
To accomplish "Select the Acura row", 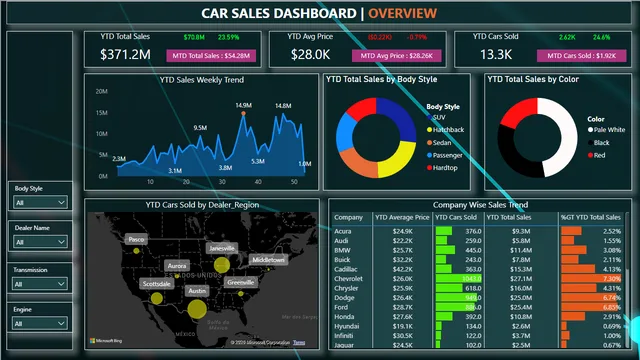I will tap(478, 231).
